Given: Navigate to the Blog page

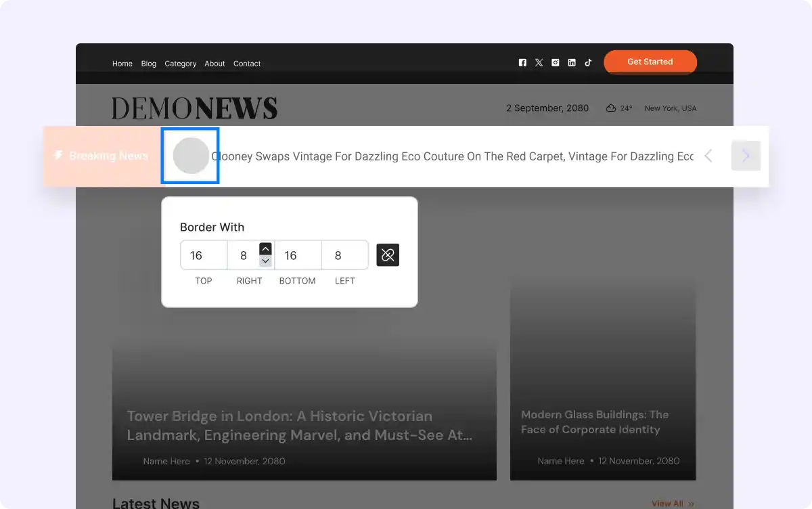Looking at the screenshot, I should click(149, 64).
